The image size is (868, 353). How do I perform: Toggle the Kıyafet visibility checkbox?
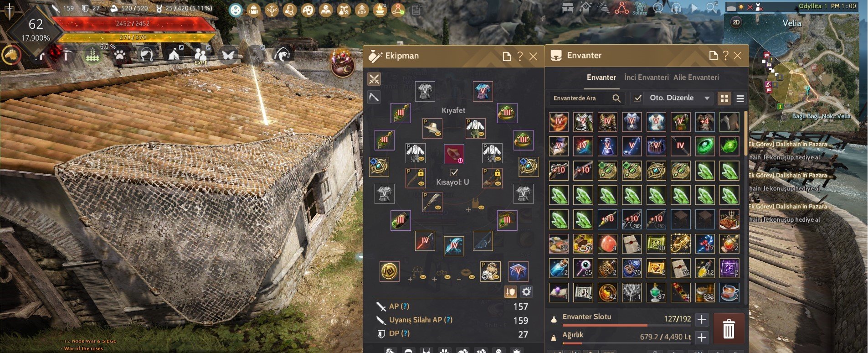[454, 172]
